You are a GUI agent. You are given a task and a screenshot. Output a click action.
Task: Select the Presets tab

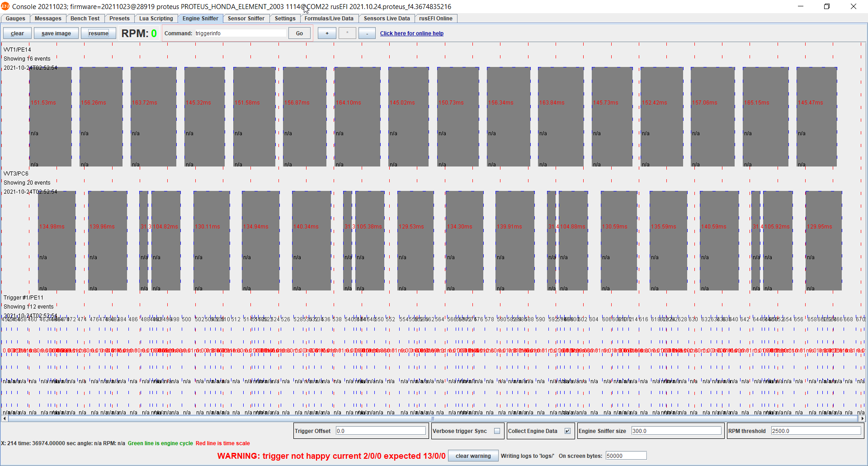119,19
